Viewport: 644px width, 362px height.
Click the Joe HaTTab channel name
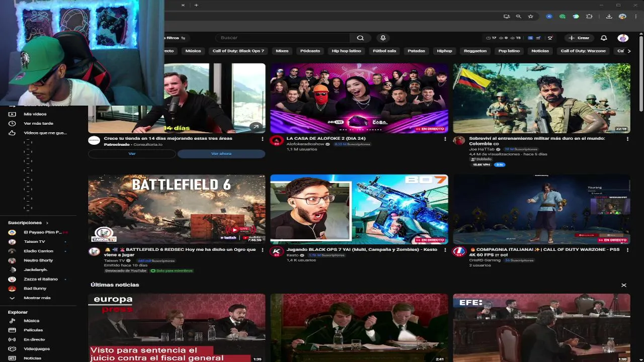pyautogui.click(x=482, y=149)
